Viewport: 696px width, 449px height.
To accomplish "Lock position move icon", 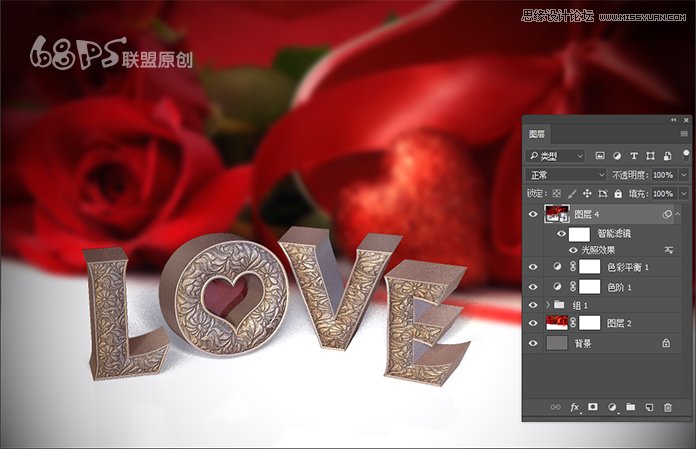I will 587,193.
